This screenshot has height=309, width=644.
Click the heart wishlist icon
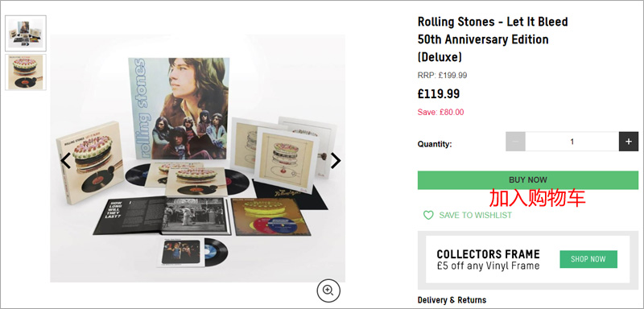coord(428,215)
